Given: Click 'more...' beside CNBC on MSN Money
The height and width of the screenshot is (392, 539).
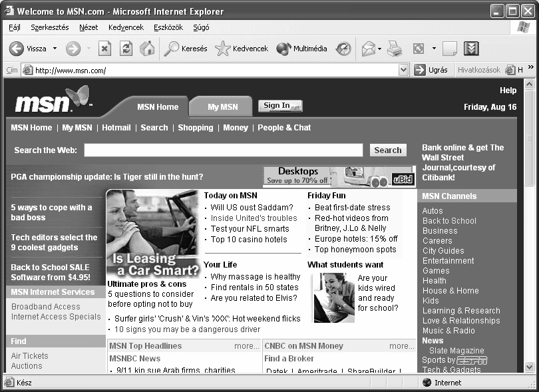Looking at the screenshot, I should [401, 346].
